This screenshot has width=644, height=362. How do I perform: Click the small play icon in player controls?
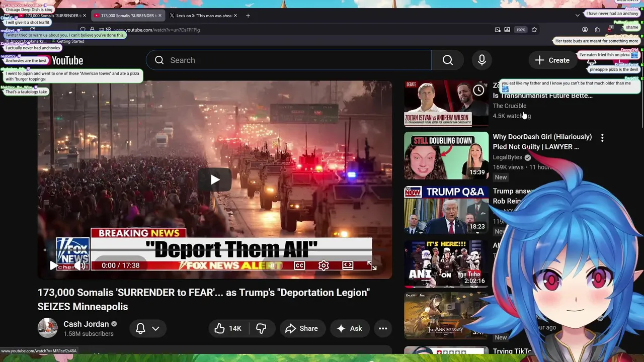pyautogui.click(x=53, y=265)
